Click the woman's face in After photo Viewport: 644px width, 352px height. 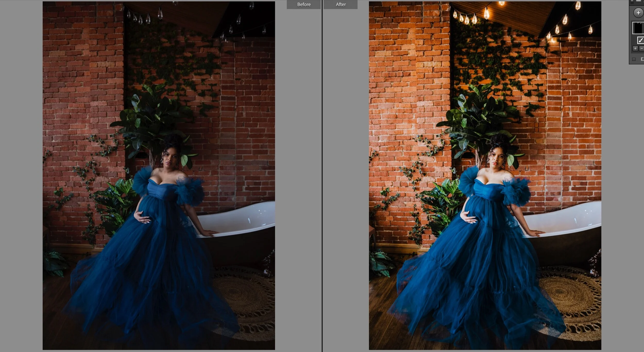click(496, 159)
